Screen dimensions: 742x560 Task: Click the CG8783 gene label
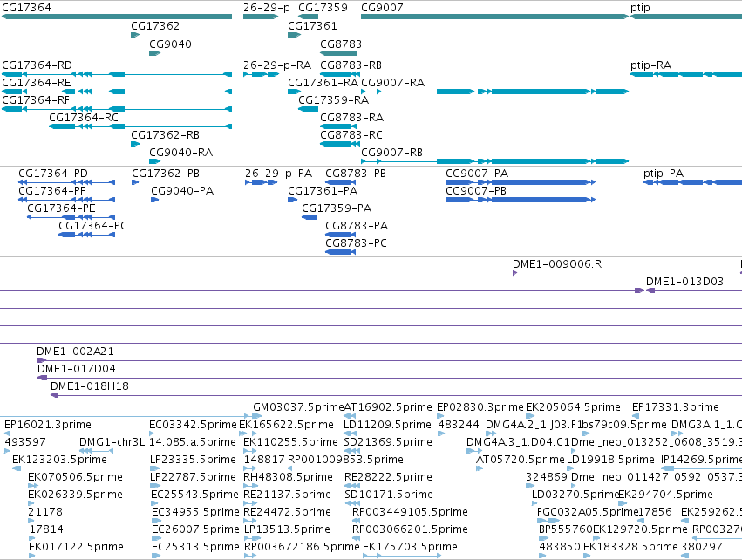[x=341, y=44]
